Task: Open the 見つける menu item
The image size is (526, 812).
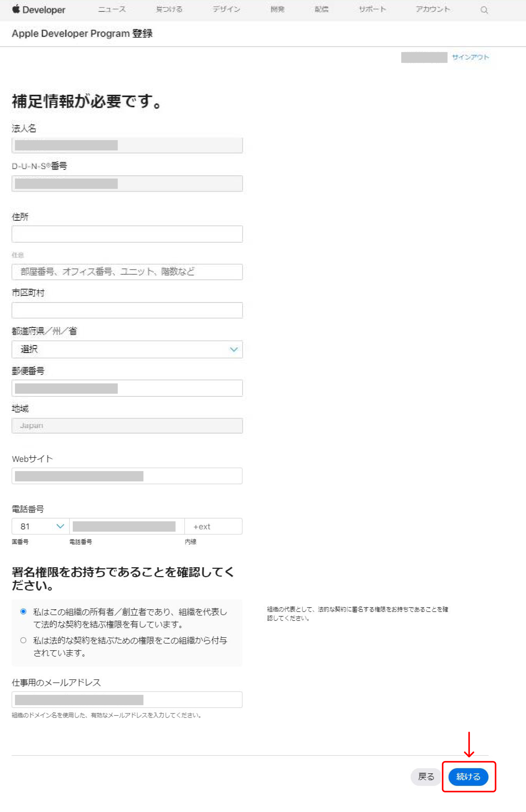Action: pyautogui.click(x=169, y=10)
